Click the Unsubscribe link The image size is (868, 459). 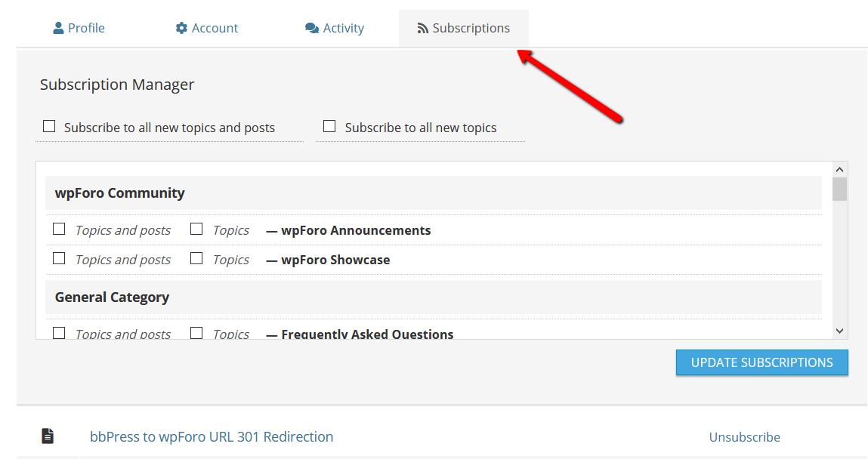[744, 437]
